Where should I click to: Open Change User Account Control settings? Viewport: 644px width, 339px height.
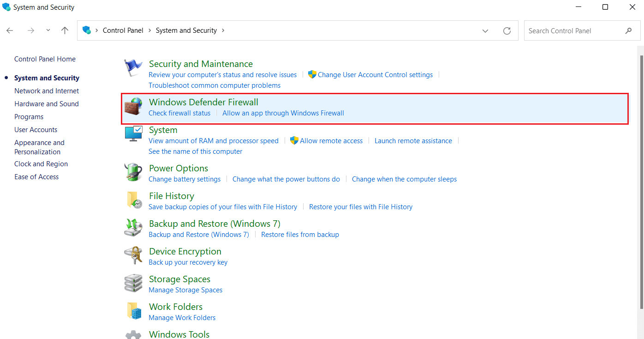375,75
